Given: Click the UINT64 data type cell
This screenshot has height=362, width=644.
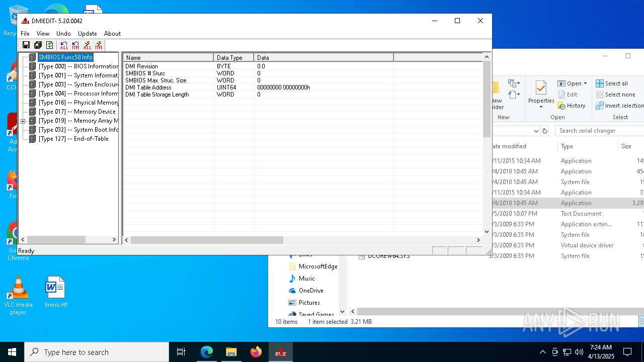Looking at the screenshot, I should tap(226, 87).
